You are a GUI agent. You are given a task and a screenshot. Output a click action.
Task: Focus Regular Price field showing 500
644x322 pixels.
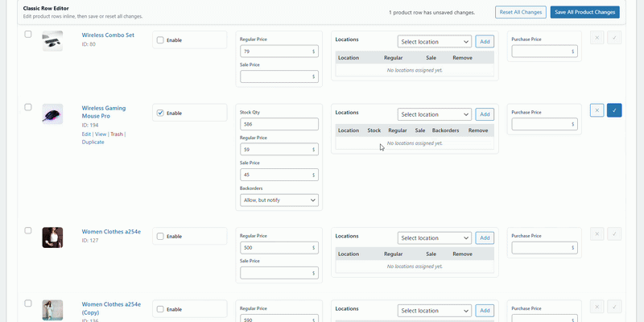click(x=279, y=248)
